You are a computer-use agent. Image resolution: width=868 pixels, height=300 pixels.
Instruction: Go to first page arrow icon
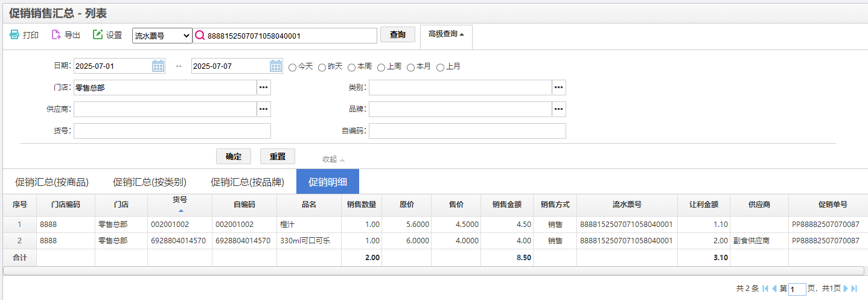click(765, 289)
